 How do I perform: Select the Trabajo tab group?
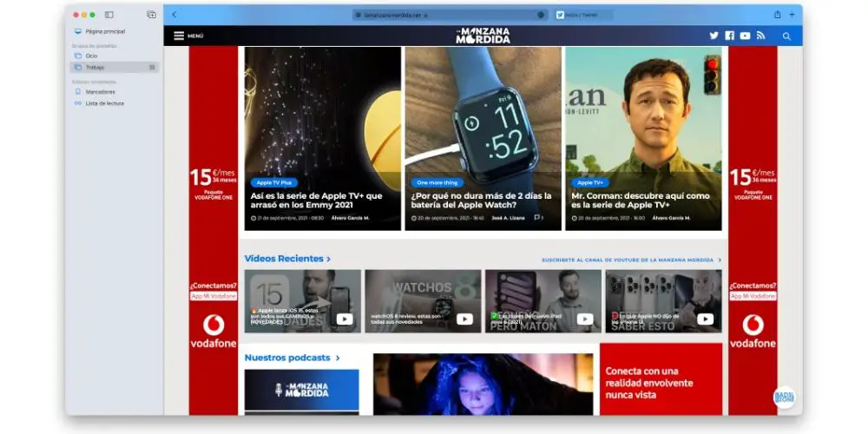pyautogui.click(x=115, y=67)
